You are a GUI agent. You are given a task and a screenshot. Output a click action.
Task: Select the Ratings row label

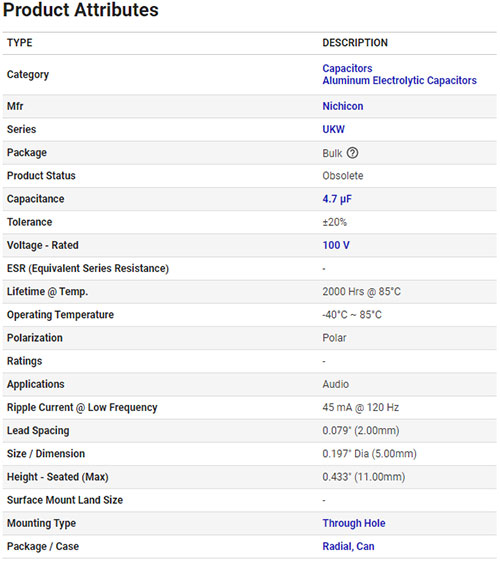tap(24, 361)
